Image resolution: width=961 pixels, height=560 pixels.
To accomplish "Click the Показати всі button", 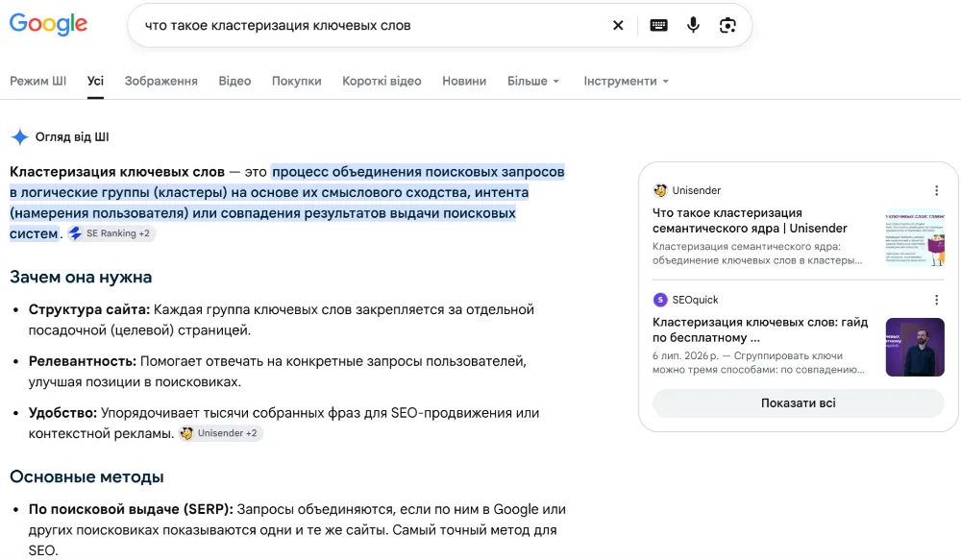I will point(798,403).
